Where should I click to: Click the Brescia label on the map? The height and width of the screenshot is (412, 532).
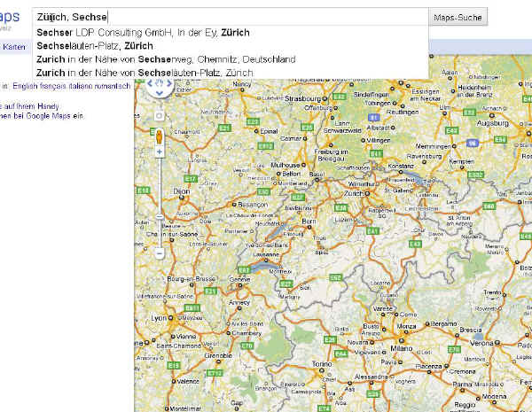click(x=471, y=330)
